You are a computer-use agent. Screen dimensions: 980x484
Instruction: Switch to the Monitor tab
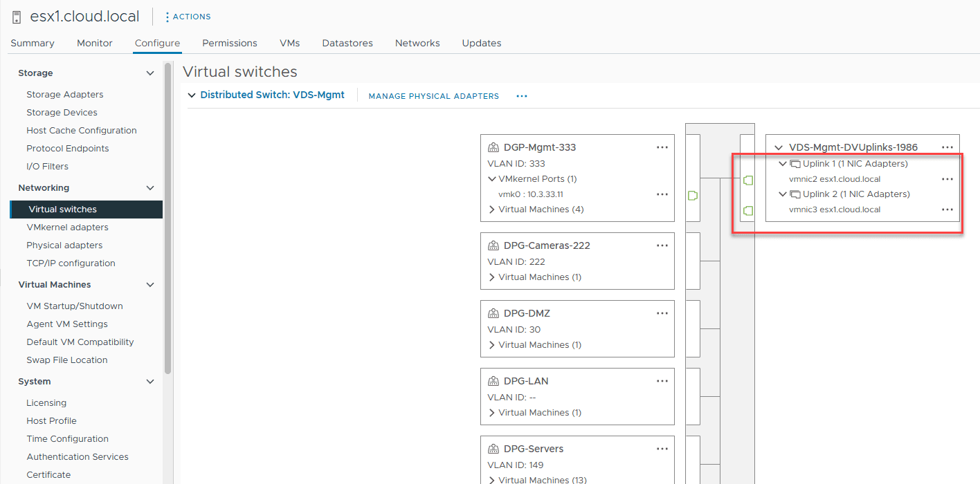point(95,43)
